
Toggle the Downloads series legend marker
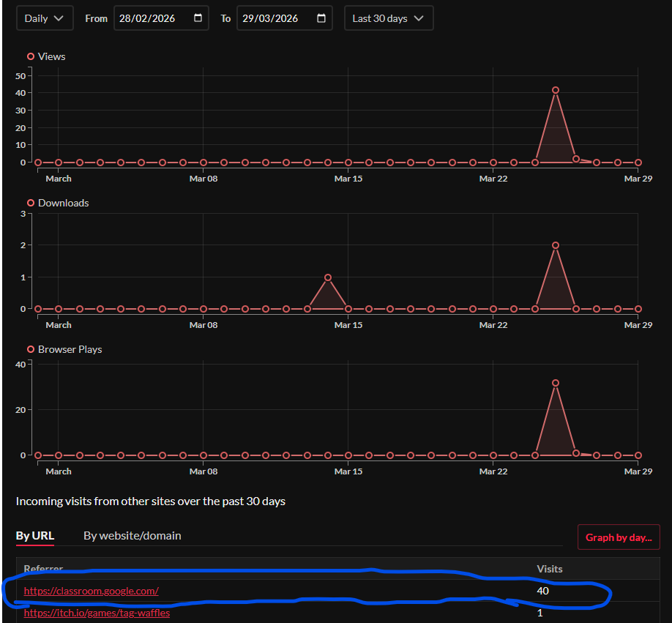coord(31,203)
